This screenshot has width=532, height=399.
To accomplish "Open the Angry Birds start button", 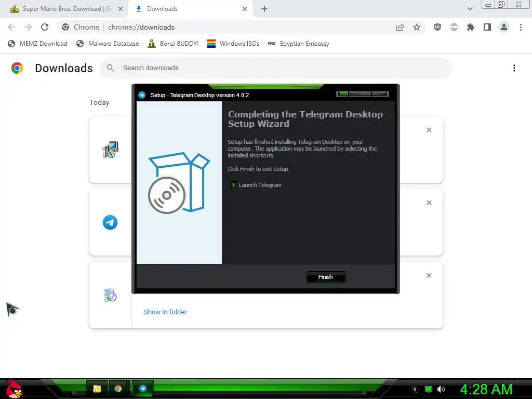I will 14,389.
